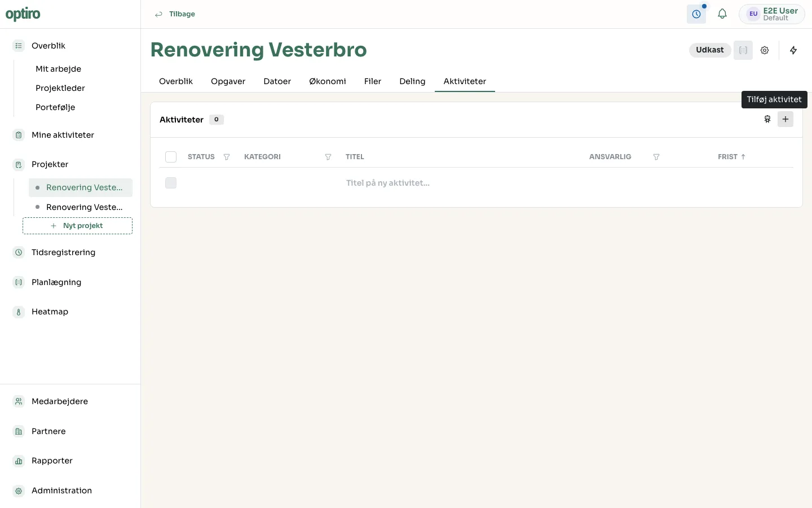Open Projektleder in the sidebar
The image size is (812, 508).
coord(60,88)
